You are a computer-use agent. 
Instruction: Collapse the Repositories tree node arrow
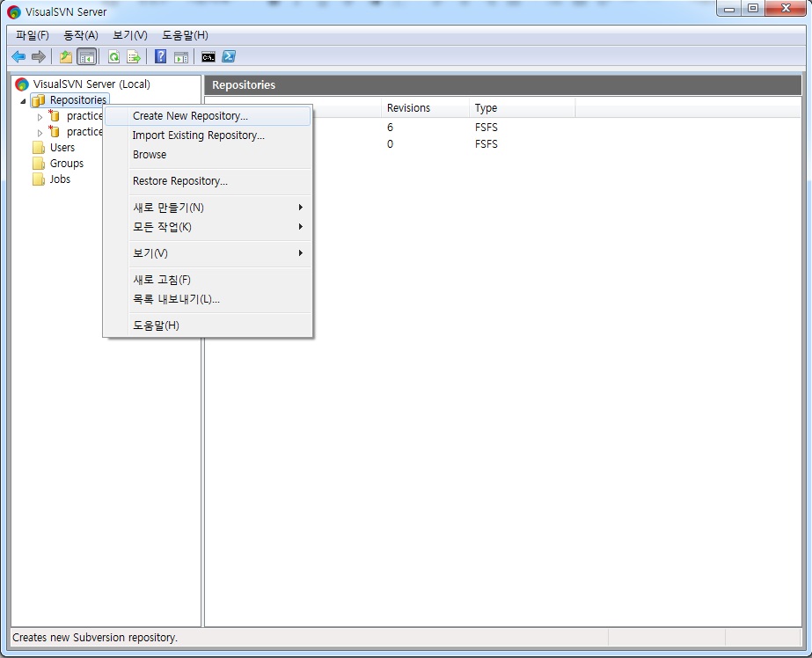23,101
